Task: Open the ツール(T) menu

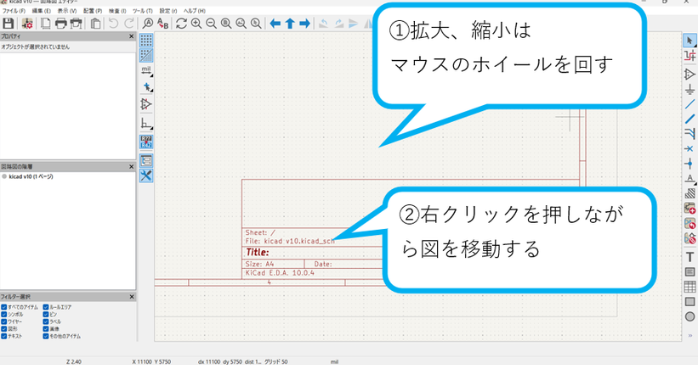Action: click(142, 11)
